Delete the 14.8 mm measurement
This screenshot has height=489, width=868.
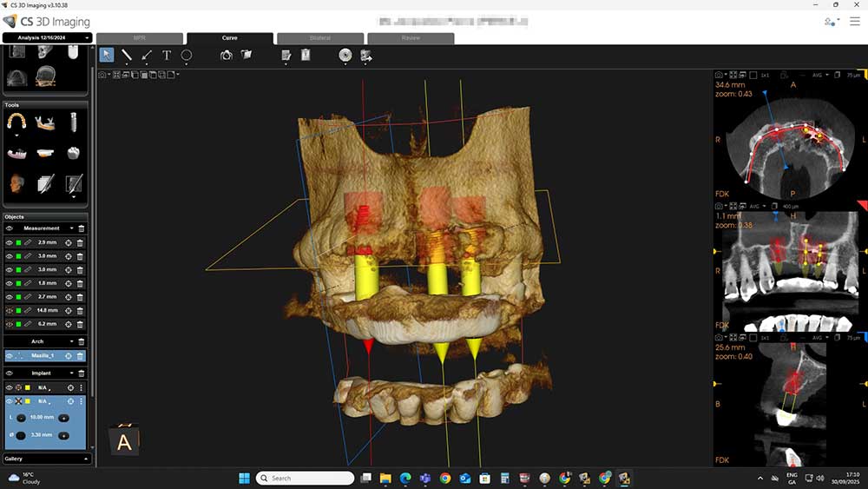coord(81,310)
